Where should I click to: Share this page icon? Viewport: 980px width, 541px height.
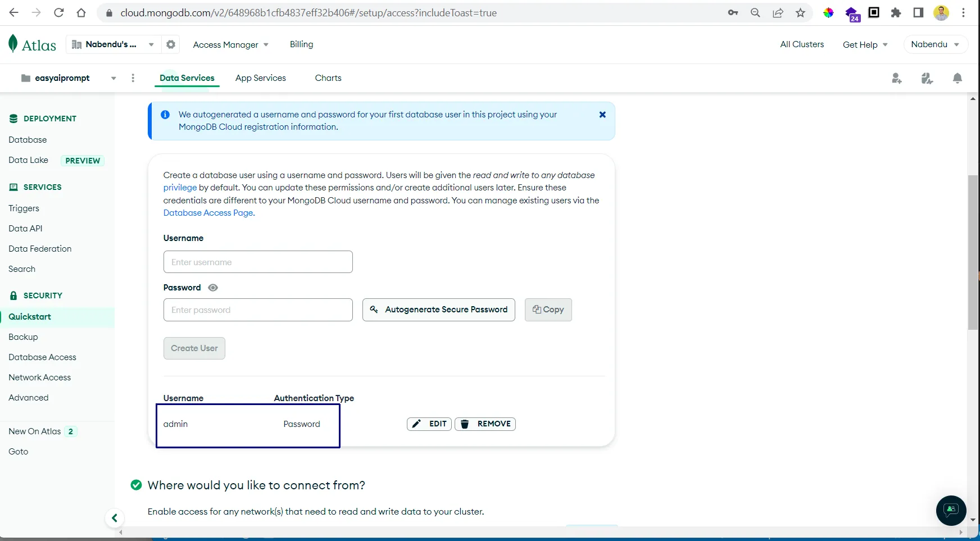tap(778, 12)
